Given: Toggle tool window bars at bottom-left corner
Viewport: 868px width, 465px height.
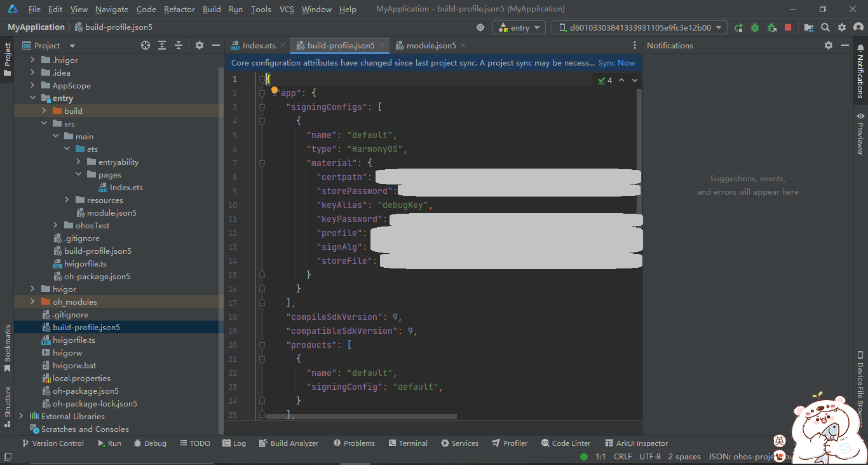Looking at the screenshot, I should click(x=8, y=456).
